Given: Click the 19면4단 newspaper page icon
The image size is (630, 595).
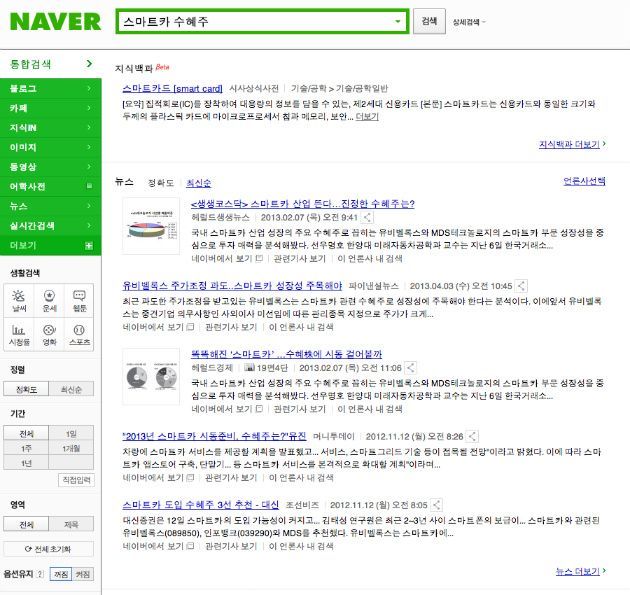Looking at the screenshot, I should [x=250, y=367].
